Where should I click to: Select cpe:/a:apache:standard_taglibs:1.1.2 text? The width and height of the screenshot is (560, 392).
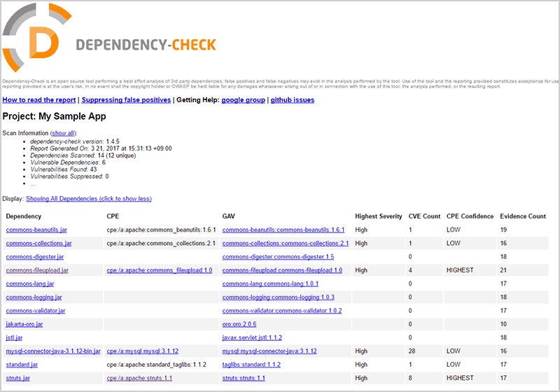pyautogui.click(x=156, y=365)
